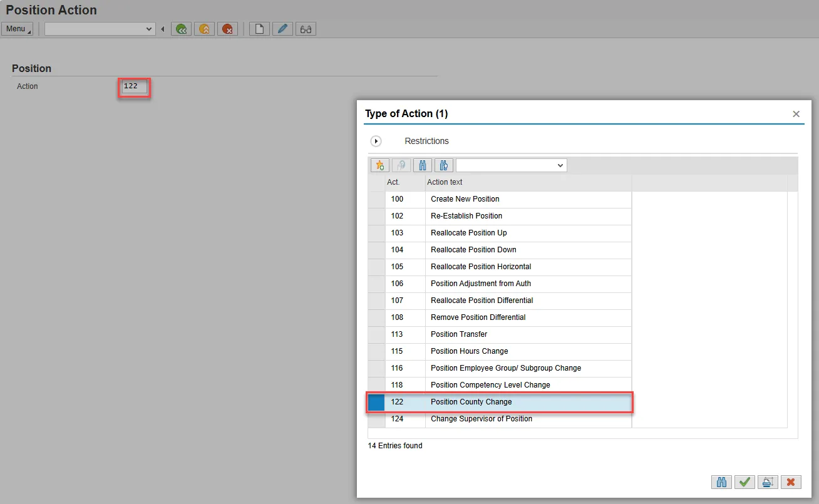Click the Create blank page icon
819x504 pixels.
coord(259,29)
